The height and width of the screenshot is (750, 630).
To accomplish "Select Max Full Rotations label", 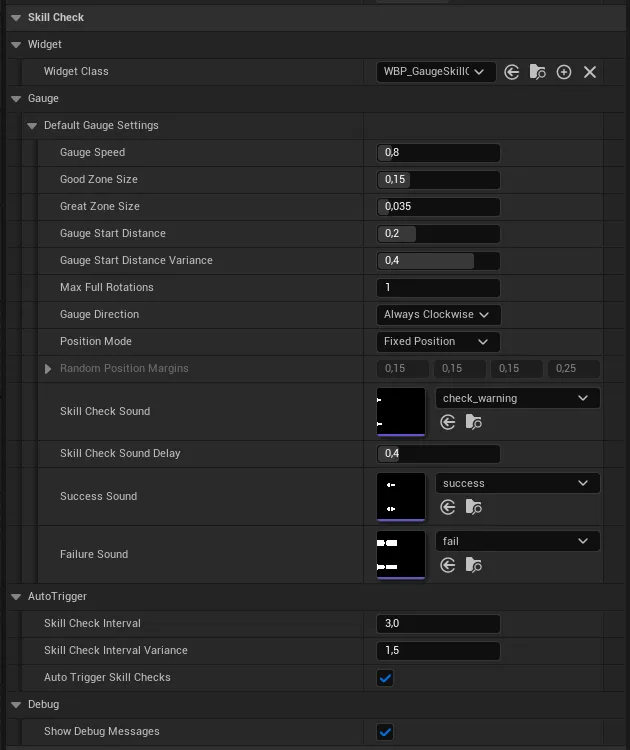I will [107, 287].
